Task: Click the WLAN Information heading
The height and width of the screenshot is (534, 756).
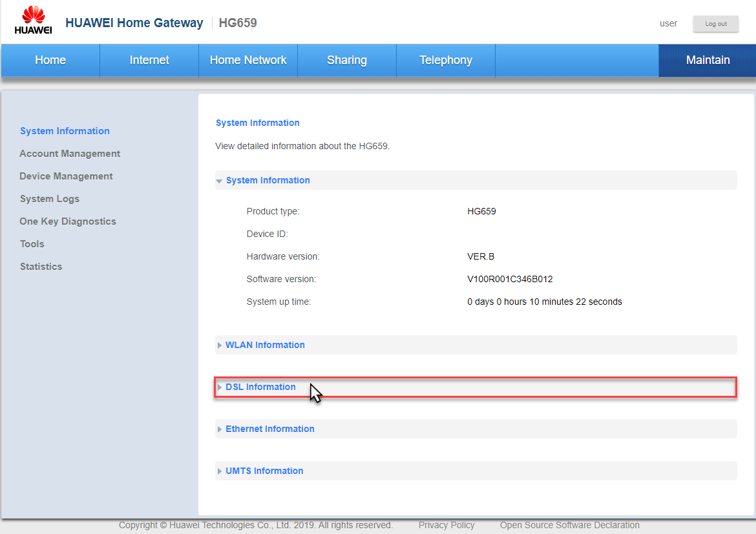Action: click(x=265, y=345)
